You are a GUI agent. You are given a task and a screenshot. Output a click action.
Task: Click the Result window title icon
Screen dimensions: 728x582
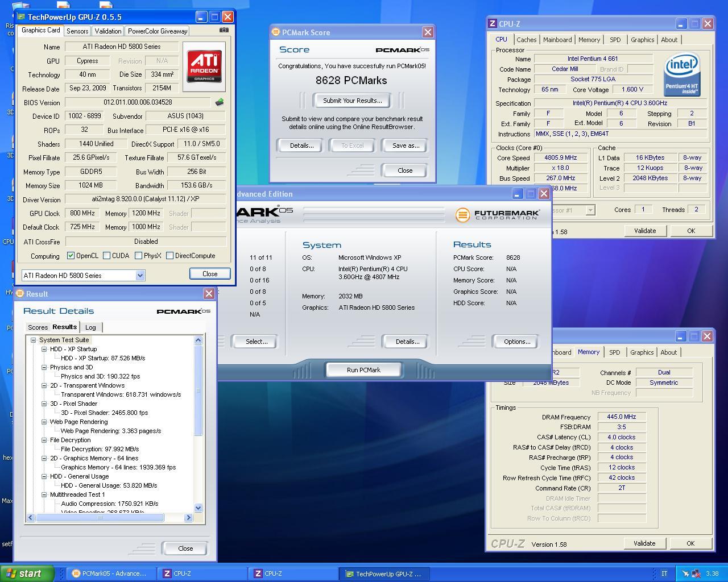(x=20, y=294)
